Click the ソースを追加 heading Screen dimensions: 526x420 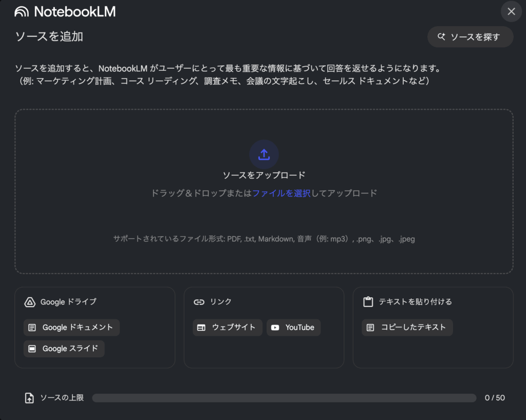click(49, 36)
